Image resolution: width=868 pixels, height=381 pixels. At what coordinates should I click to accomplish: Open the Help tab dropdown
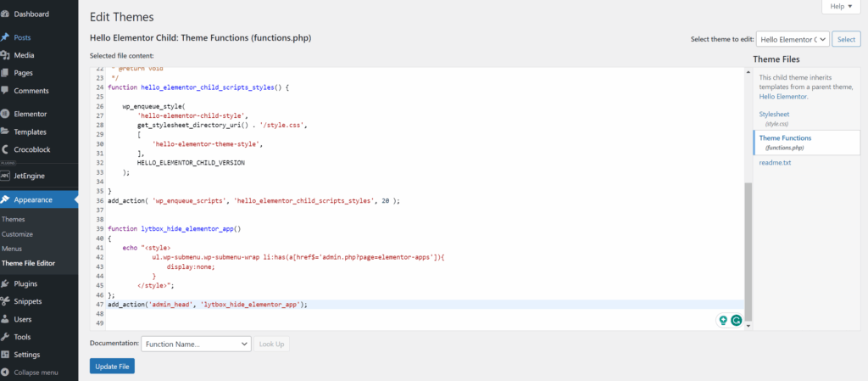[842, 6]
